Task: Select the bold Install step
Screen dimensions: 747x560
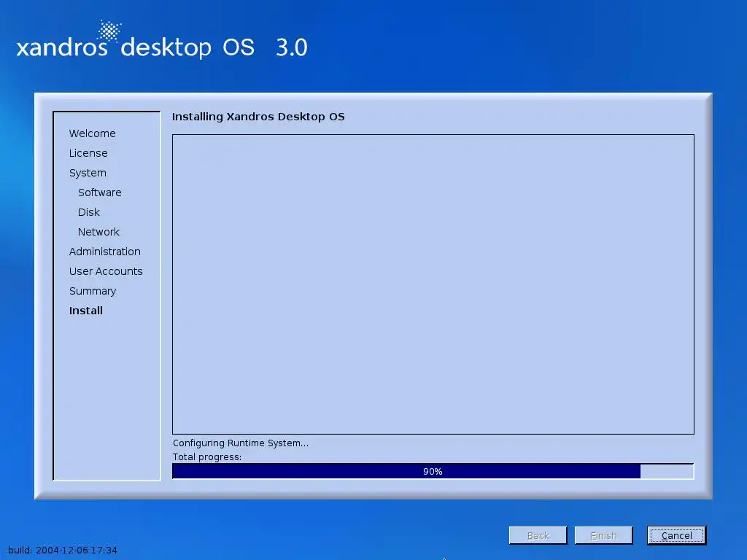Action: (x=86, y=311)
